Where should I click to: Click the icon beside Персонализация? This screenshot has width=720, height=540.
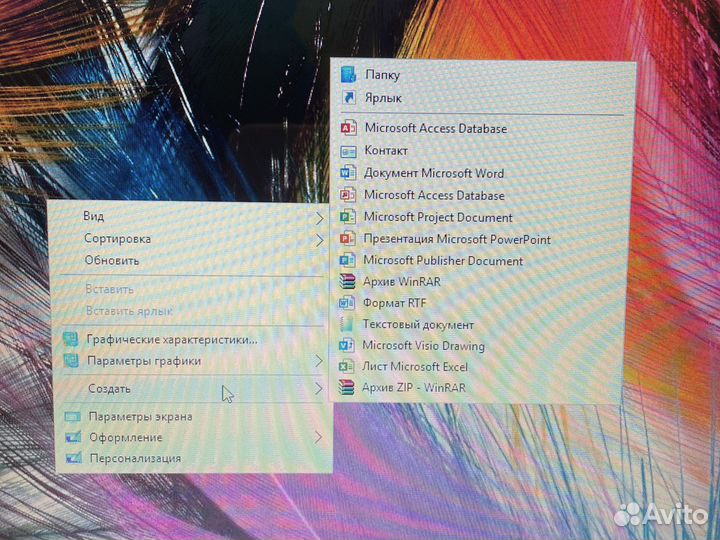(73, 458)
